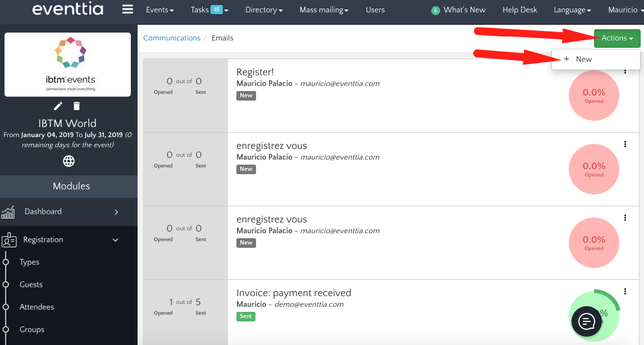The height and width of the screenshot is (345, 644).
Task: Click the globe website icon
Action: [68, 161]
